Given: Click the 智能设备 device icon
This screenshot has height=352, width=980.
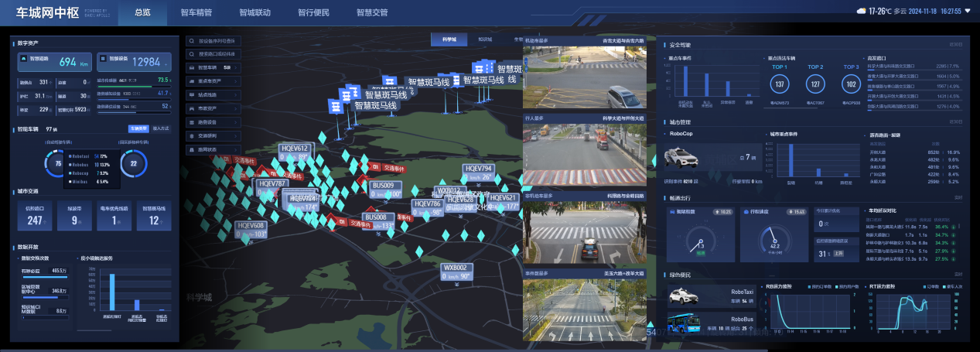Looking at the screenshot, I should 102,58.
